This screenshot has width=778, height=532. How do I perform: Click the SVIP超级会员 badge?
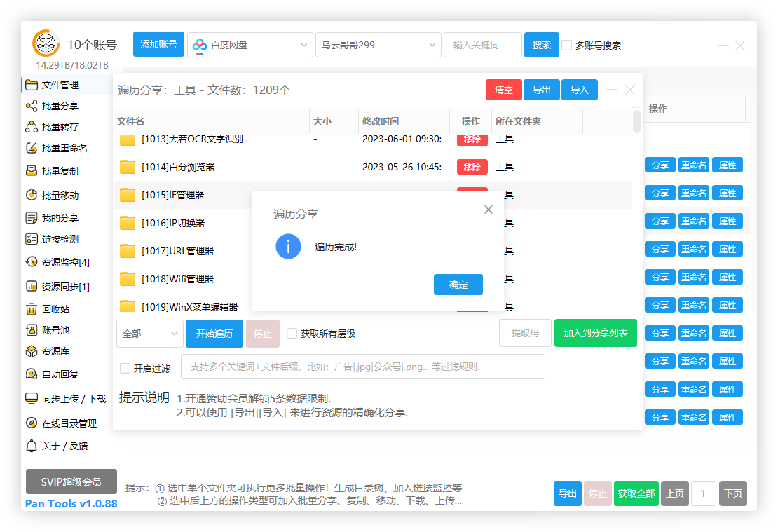(71, 482)
